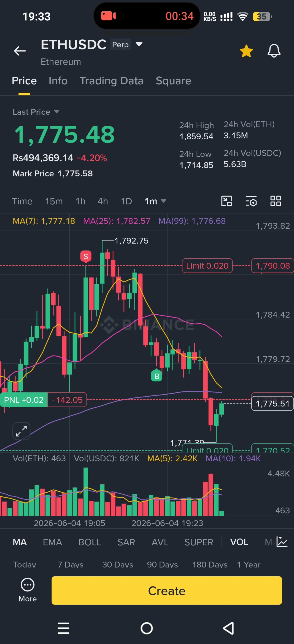This screenshot has width=294, height=644.
Task: Tap the 24h High value 1,859.54
Action: pos(196,136)
